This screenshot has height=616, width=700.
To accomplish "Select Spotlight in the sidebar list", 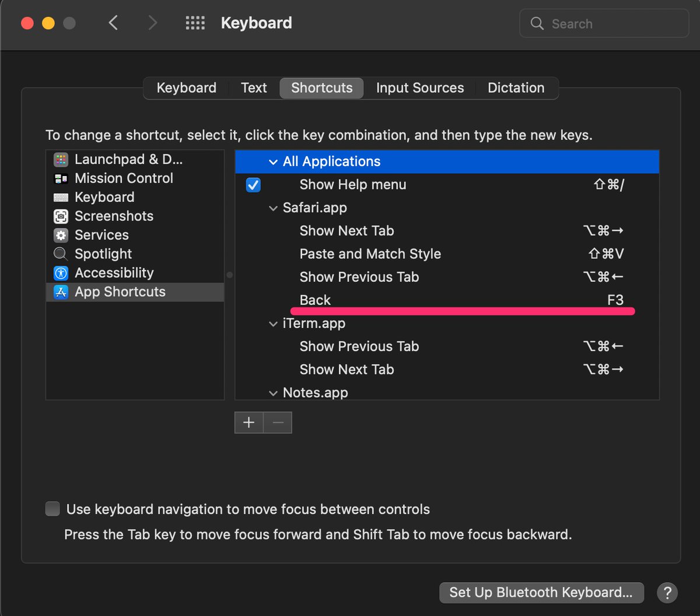I will click(135, 254).
